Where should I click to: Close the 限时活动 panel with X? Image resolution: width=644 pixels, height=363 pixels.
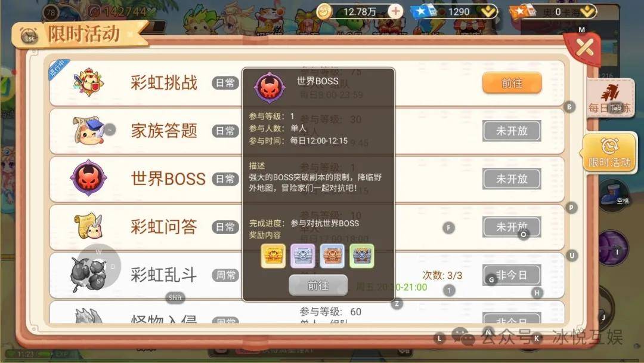click(x=585, y=48)
